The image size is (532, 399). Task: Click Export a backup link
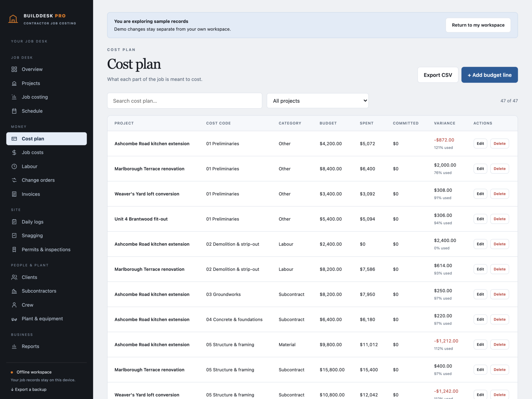coord(29,389)
